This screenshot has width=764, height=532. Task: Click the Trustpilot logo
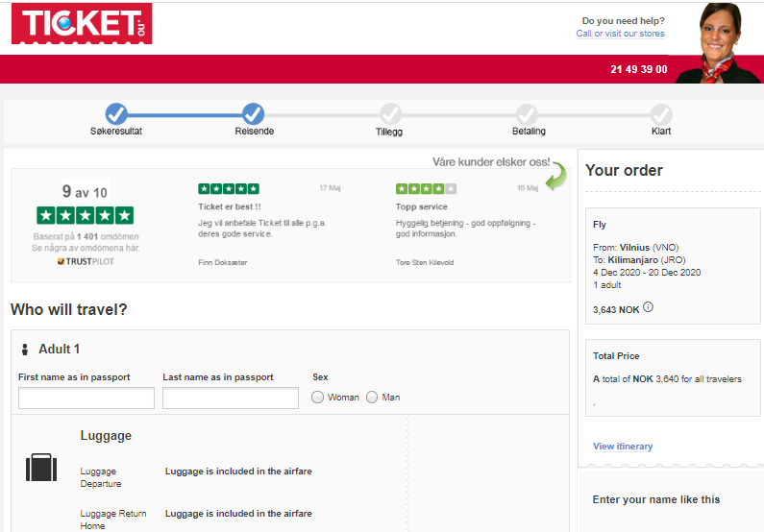[86, 261]
